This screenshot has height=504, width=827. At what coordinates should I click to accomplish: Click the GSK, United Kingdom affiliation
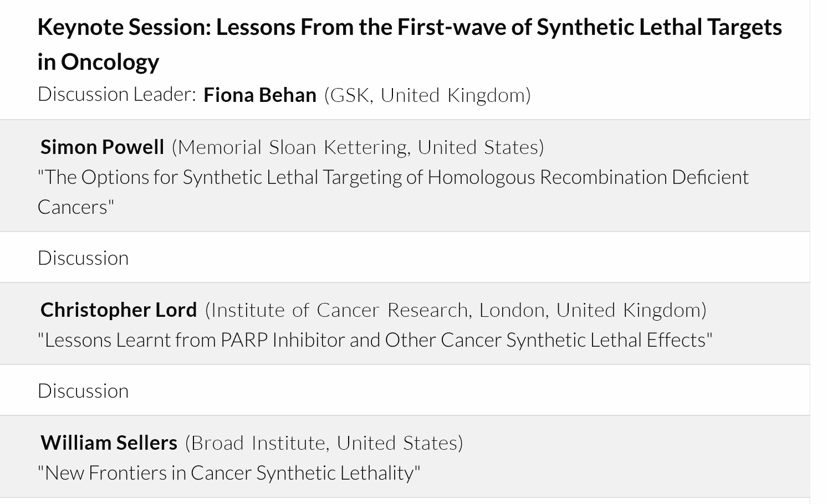tap(427, 95)
